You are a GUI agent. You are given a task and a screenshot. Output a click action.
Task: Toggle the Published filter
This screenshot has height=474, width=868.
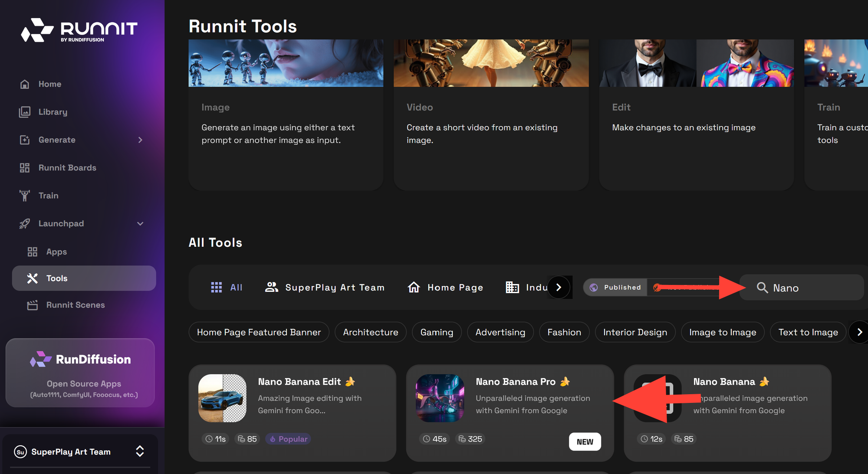click(x=615, y=288)
